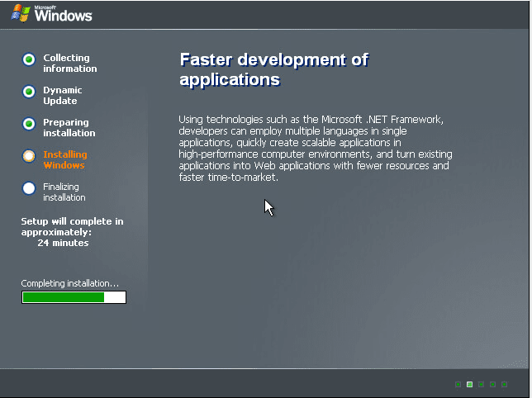This screenshot has height=398, width=532.
Task: Click the Collecting information step indicator
Action: pyautogui.click(x=29, y=59)
